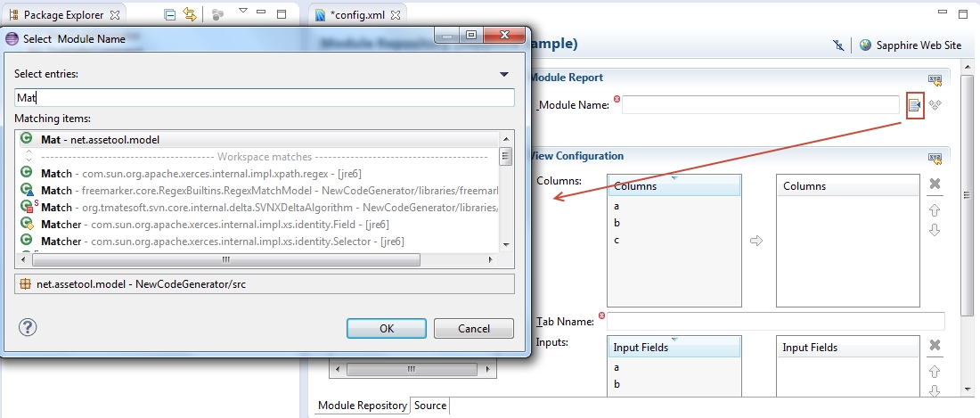Click scroll-up arrow of matching items list
Viewport: 980px width, 418px height.
pos(506,139)
